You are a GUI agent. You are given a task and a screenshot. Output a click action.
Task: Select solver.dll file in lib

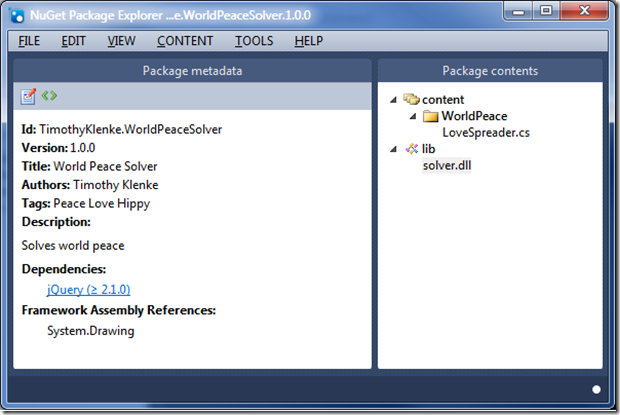447,165
